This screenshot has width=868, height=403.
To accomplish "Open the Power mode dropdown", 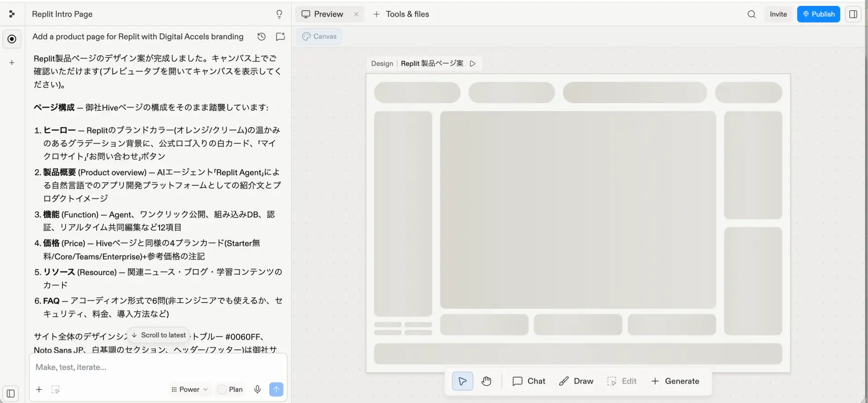I will [189, 389].
